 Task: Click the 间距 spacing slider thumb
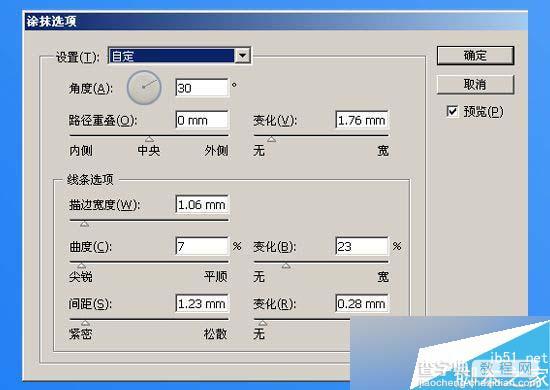85,323
